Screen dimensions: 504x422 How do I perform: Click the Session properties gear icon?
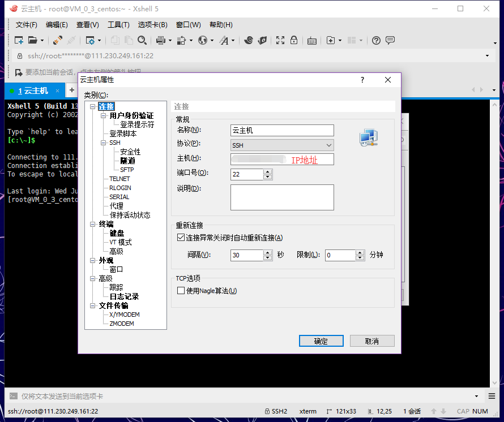[90, 41]
